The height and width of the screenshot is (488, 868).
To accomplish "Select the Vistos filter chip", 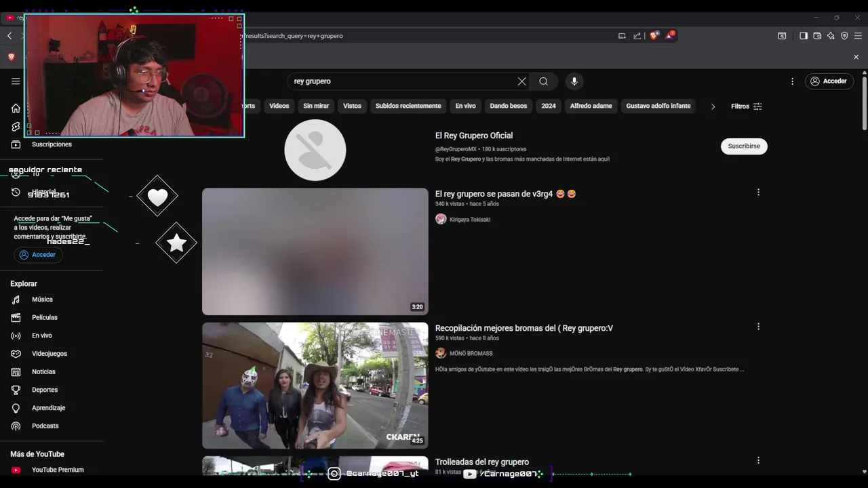I will click(x=352, y=106).
